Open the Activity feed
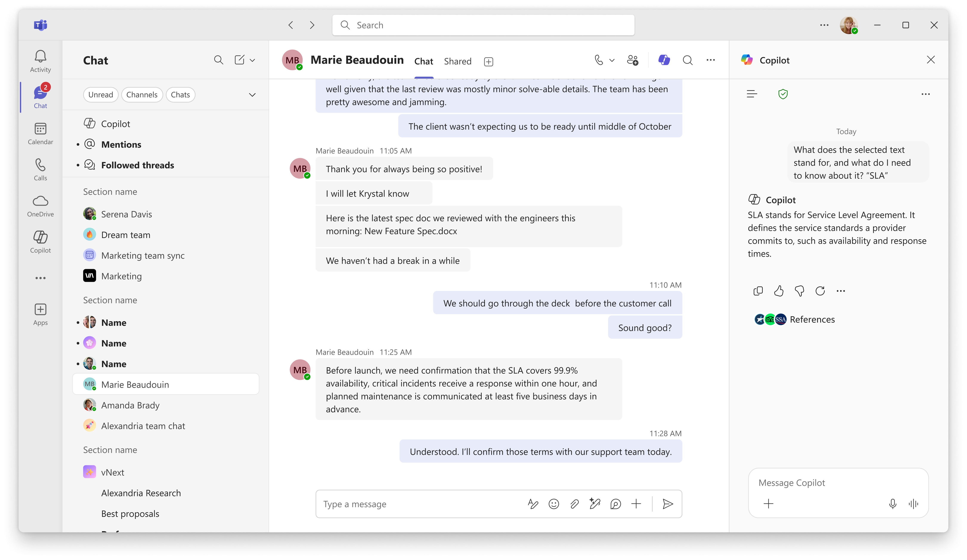The height and width of the screenshot is (560, 967). (40, 61)
